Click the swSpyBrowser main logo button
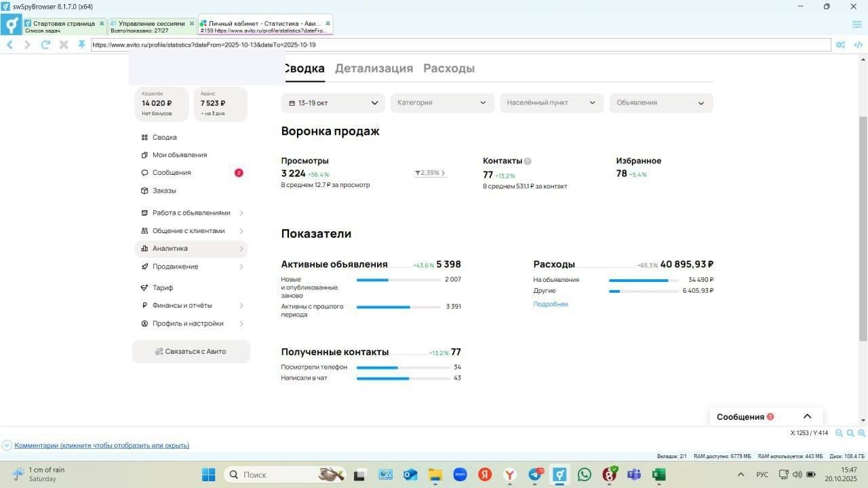Screen dimensions: 868x488 11,25
